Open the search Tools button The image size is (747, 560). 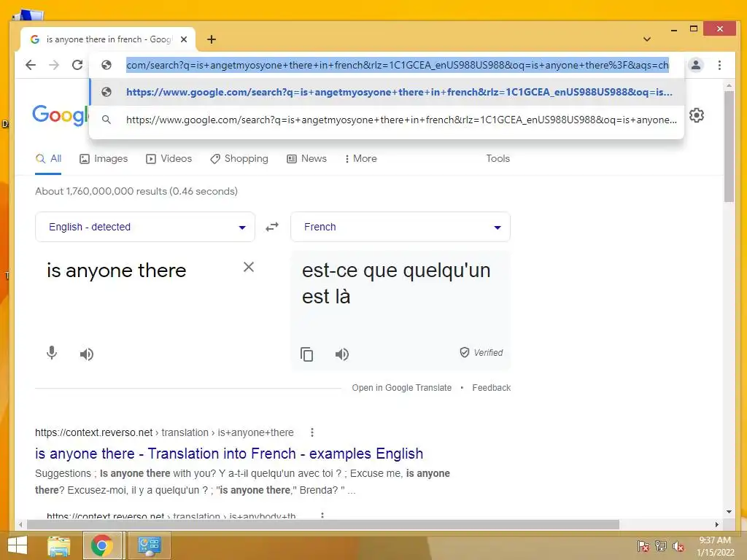(498, 158)
